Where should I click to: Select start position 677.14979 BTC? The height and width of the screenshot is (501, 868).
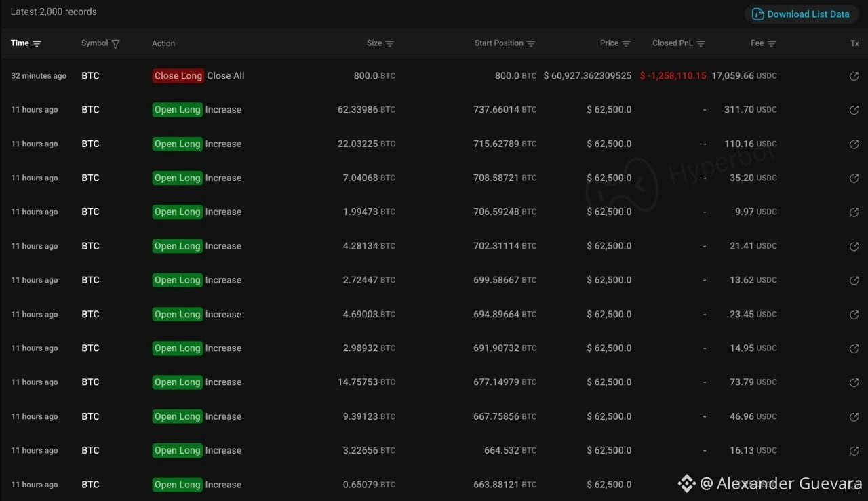[x=505, y=382]
